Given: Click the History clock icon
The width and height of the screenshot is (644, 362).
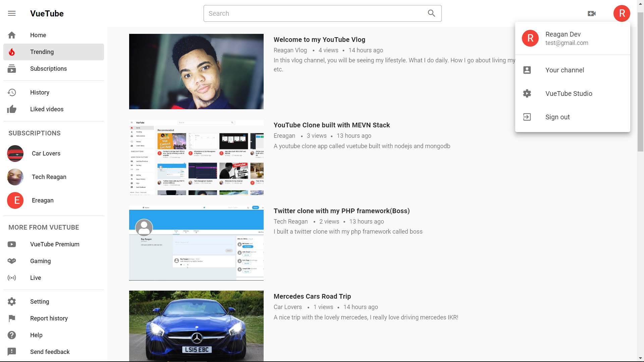Looking at the screenshot, I should (x=12, y=93).
